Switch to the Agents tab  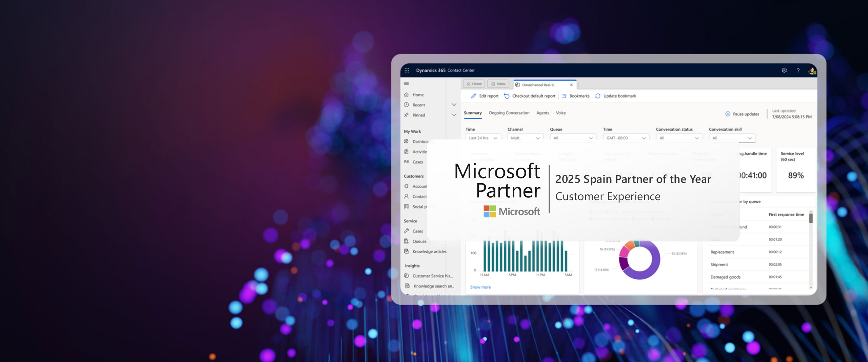tap(542, 113)
